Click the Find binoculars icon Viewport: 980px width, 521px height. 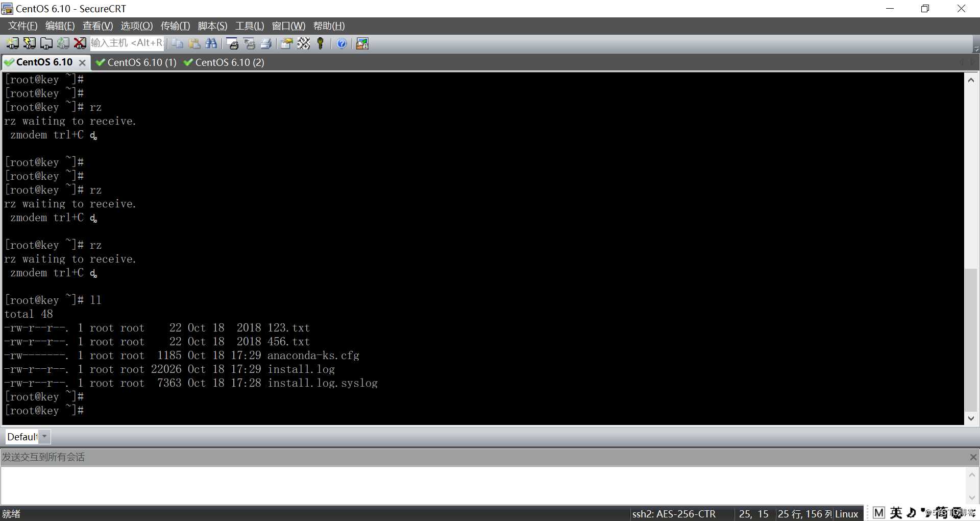click(211, 43)
